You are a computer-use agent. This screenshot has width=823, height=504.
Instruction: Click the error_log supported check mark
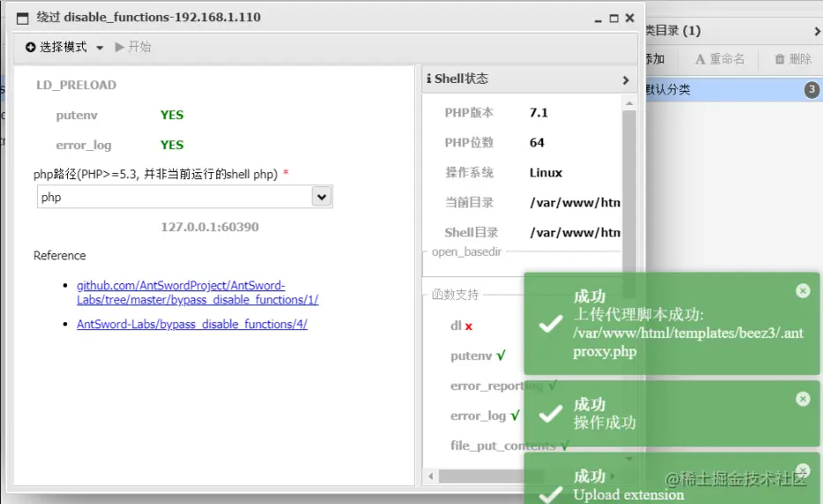[x=515, y=416]
